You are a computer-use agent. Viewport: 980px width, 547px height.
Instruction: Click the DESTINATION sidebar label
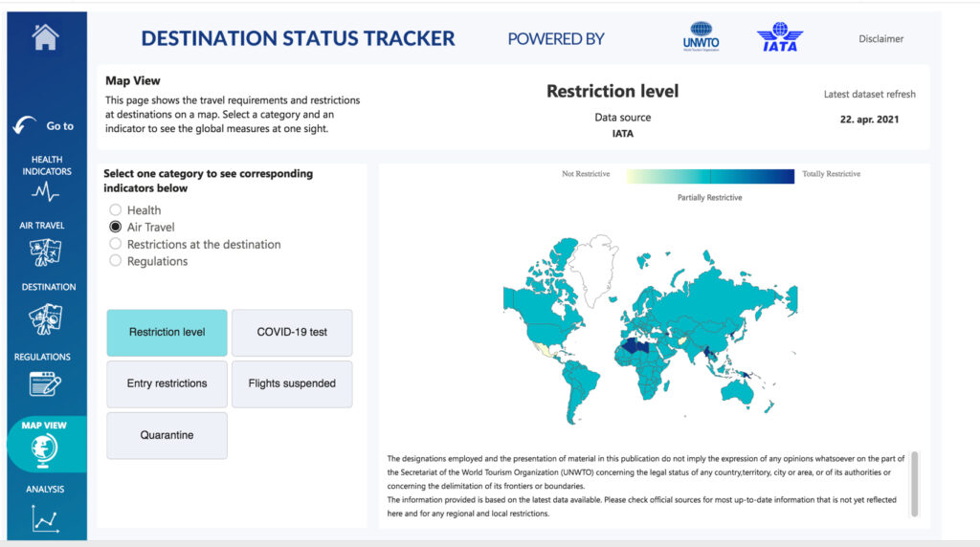point(49,287)
